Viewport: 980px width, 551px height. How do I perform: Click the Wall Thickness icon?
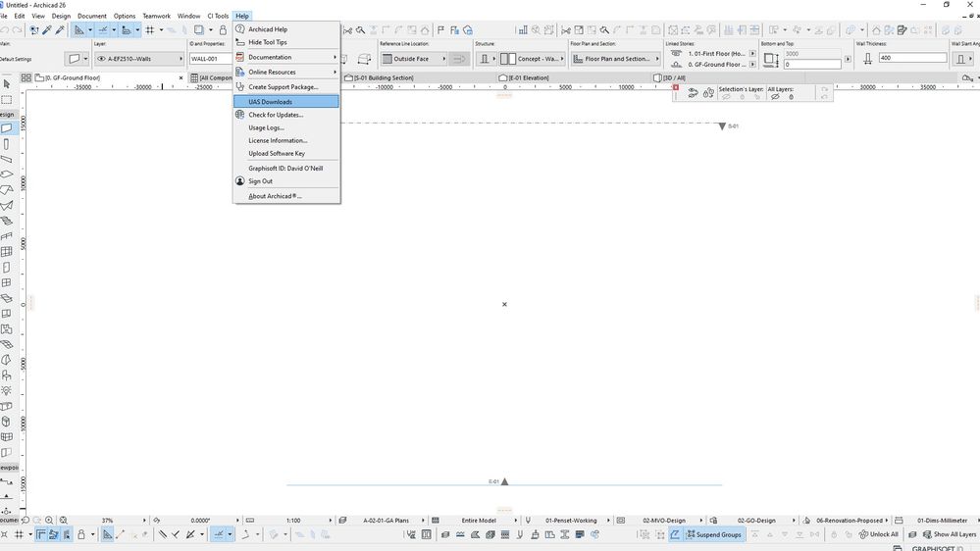click(x=867, y=59)
